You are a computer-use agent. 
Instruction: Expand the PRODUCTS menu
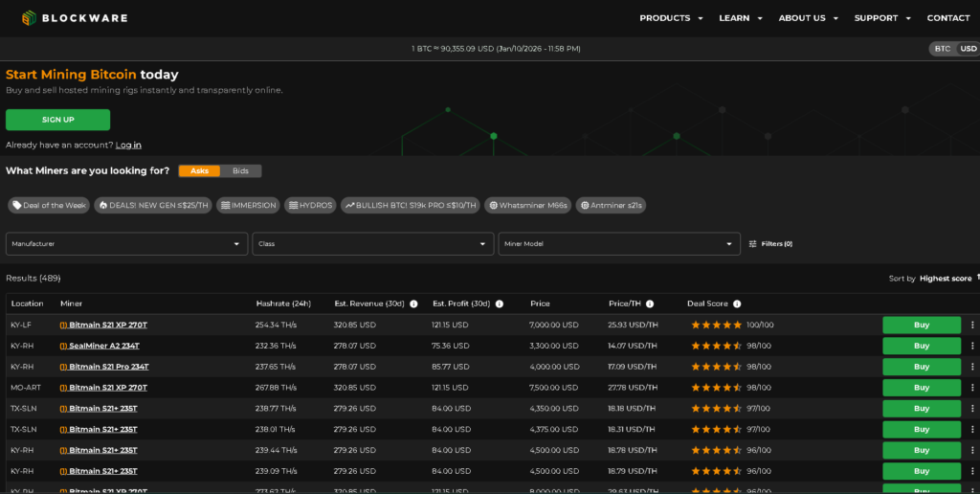[671, 18]
